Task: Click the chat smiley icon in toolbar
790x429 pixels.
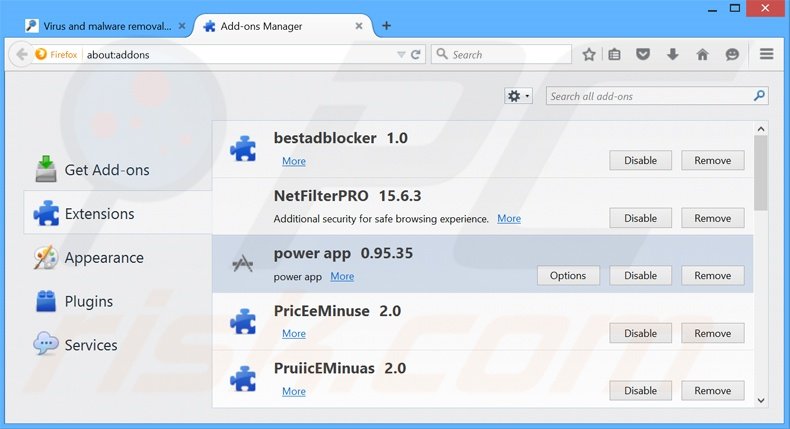Action: pos(732,54)
